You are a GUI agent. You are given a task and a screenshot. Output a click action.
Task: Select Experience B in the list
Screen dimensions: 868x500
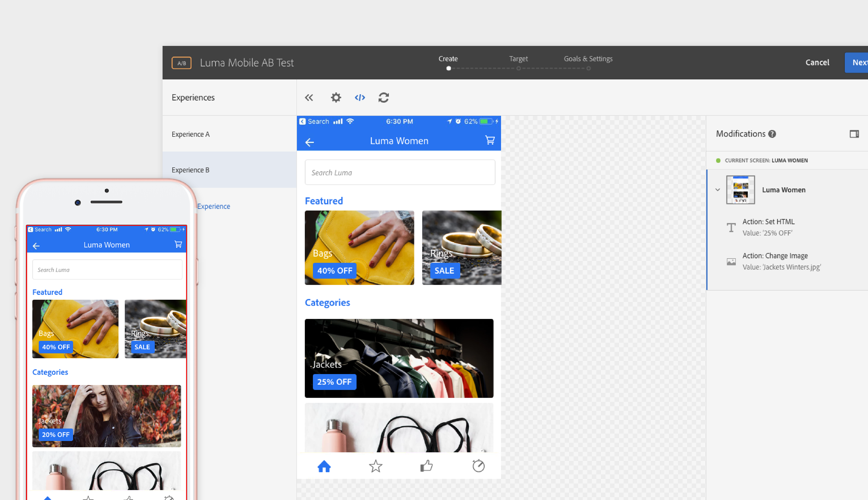[191, 170]
